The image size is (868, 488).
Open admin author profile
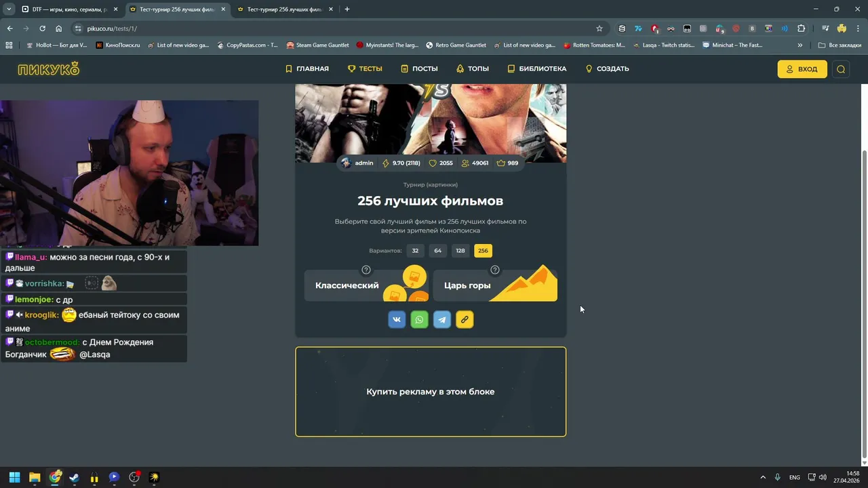pos(357,163)
